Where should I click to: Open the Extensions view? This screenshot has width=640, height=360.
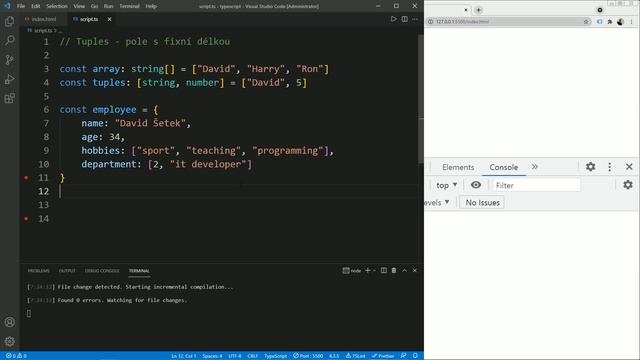tap(9, 98)
